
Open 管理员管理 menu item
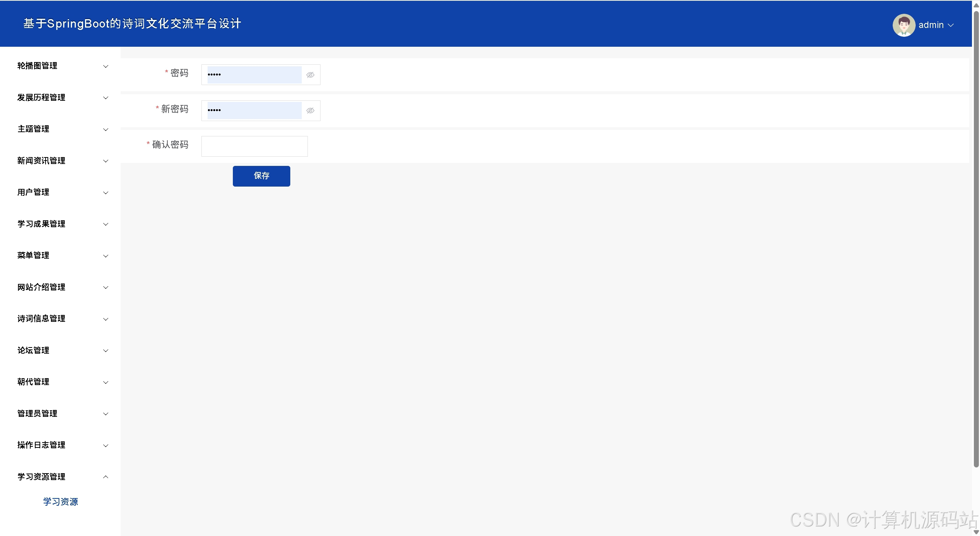37,414
